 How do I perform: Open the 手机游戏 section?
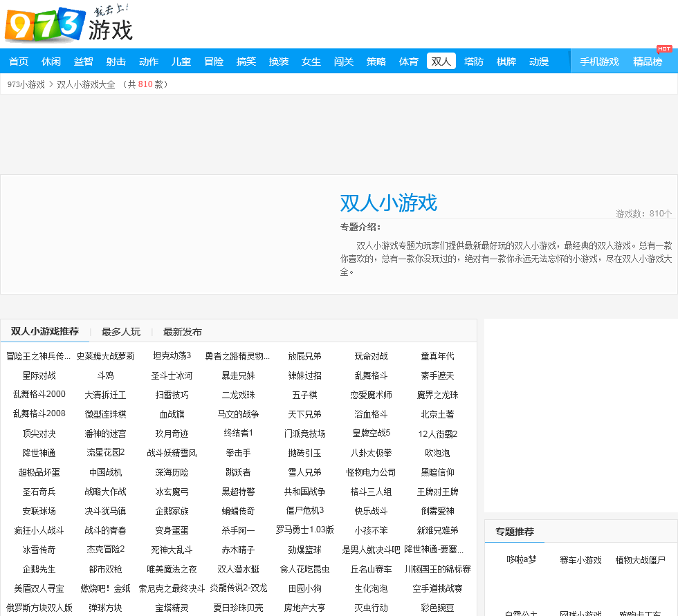599,62
